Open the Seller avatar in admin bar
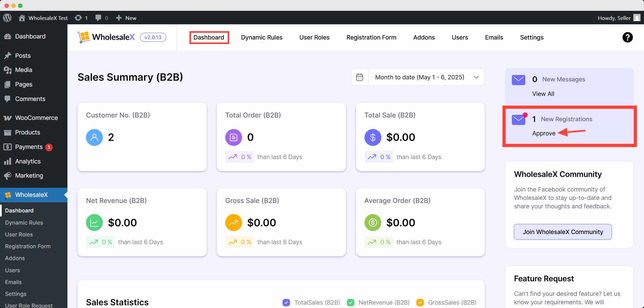This screenshot has width=644, height=308. [637, 18]
